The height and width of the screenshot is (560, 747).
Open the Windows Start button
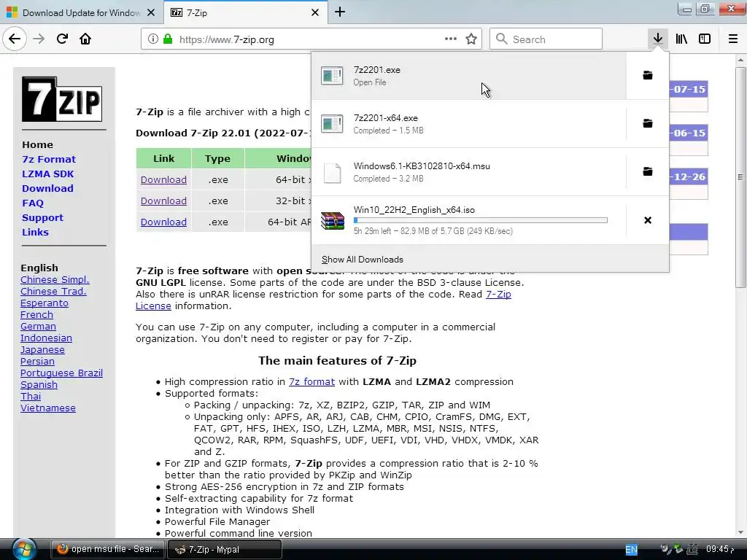24,549
